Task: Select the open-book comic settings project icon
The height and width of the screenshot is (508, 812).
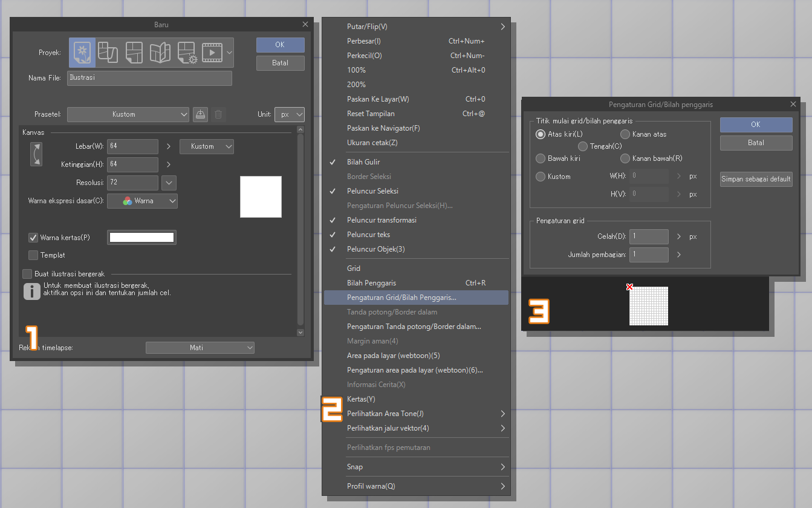Action: pos(160,53)
